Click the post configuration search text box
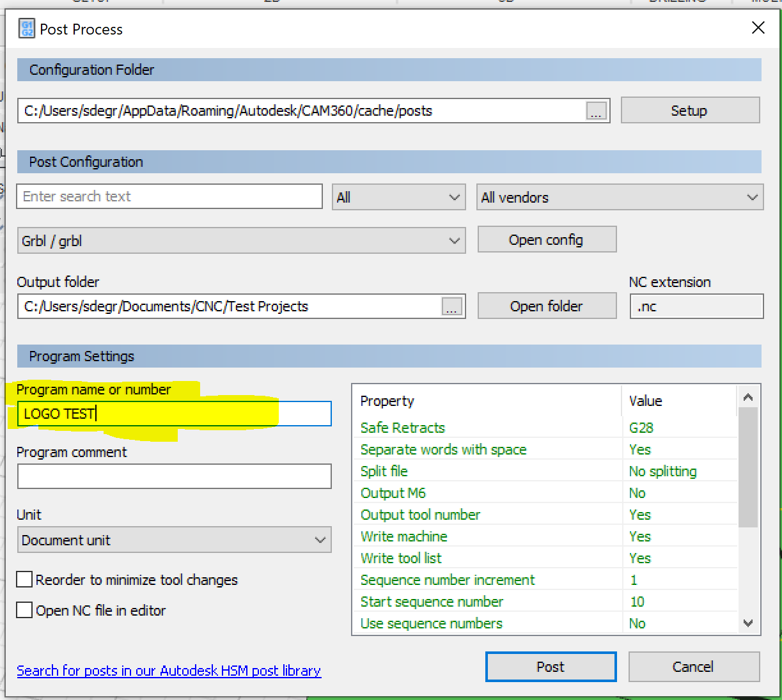 169,196
